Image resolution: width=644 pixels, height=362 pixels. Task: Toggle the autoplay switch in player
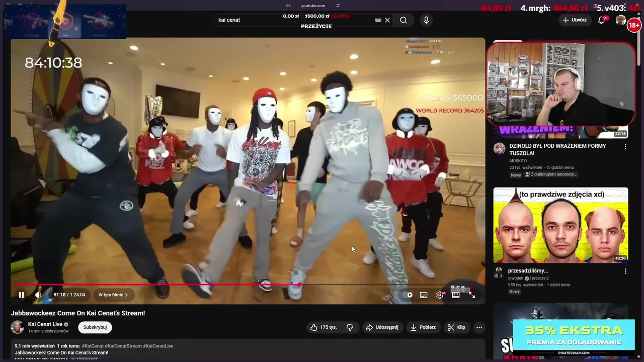[x=408, y=295]
